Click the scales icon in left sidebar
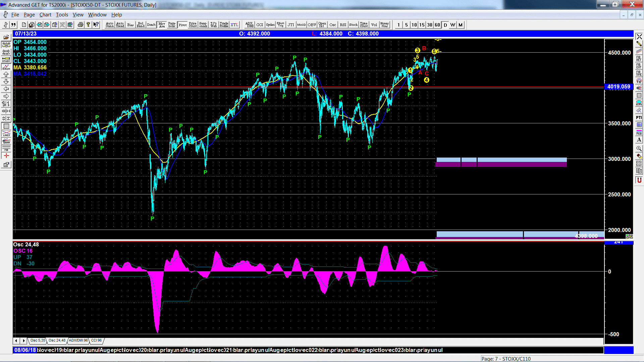This screenshot has width=644, height=362. [x=6, y=45]
